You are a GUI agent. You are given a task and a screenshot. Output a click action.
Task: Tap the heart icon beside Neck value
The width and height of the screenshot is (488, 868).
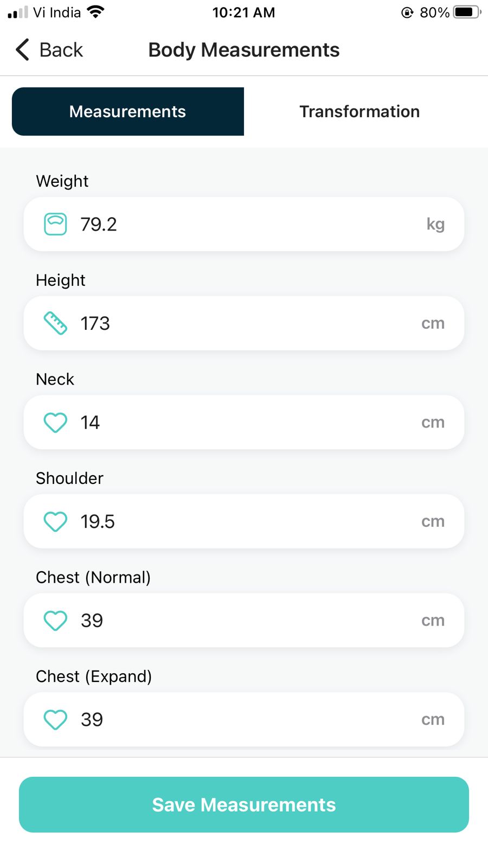coord(55,423)
